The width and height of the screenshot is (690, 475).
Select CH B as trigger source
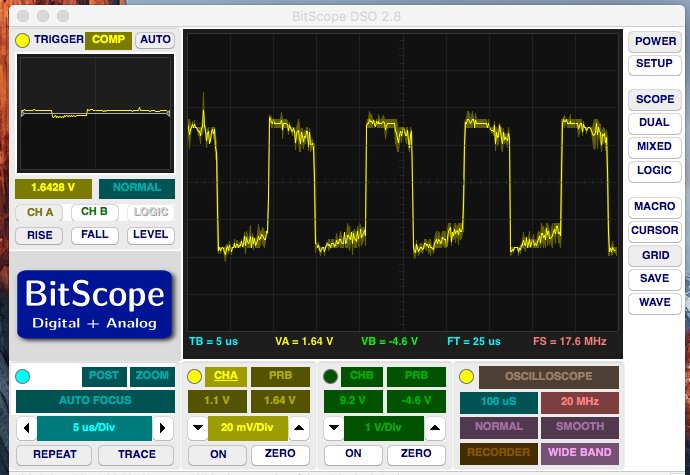[95, 212]
